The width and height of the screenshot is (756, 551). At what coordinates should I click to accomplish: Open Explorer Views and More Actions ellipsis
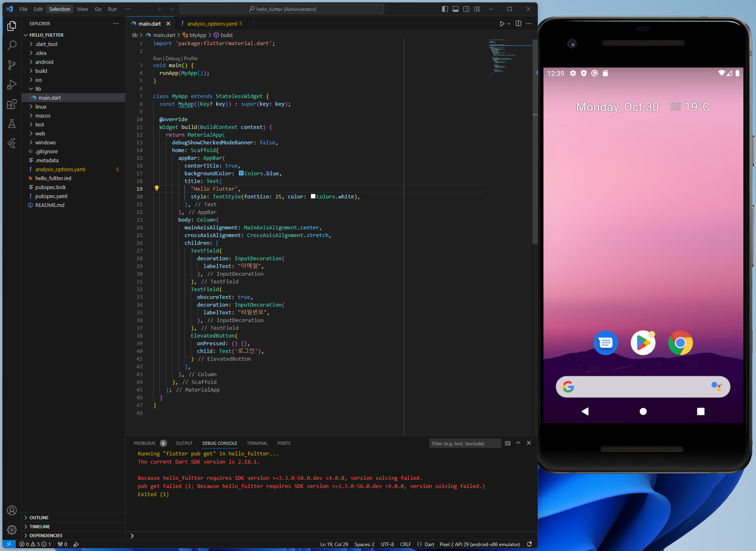coord(116,24)
